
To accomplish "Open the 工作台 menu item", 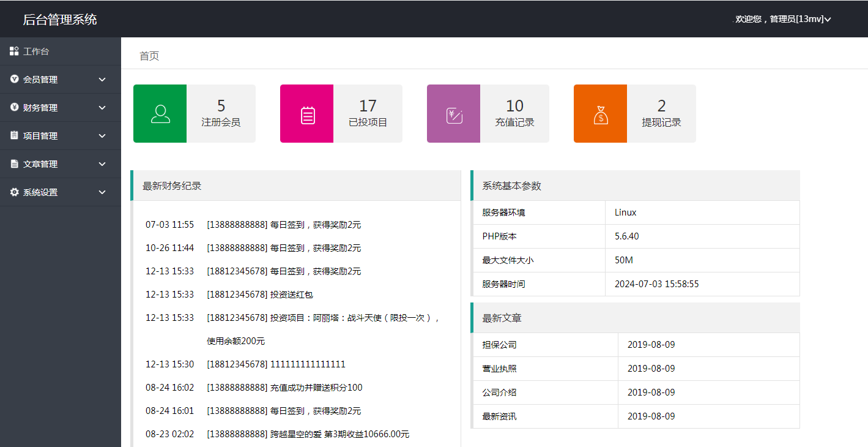I will point(36,51).
